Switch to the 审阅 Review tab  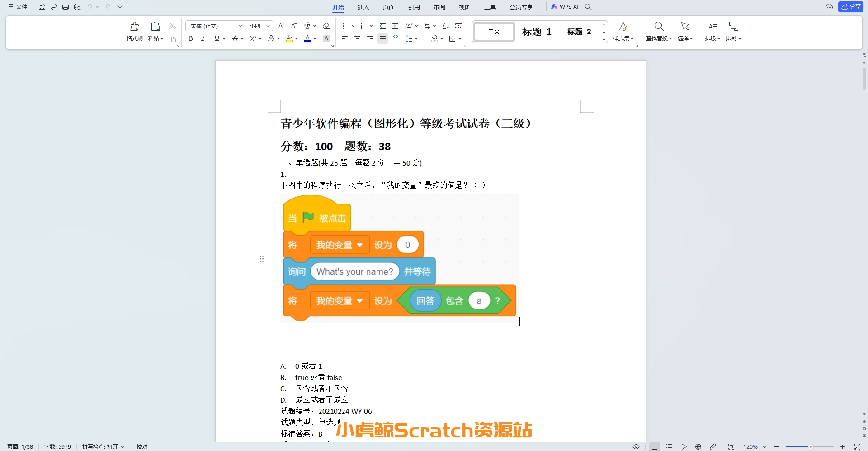click(439, 7)
